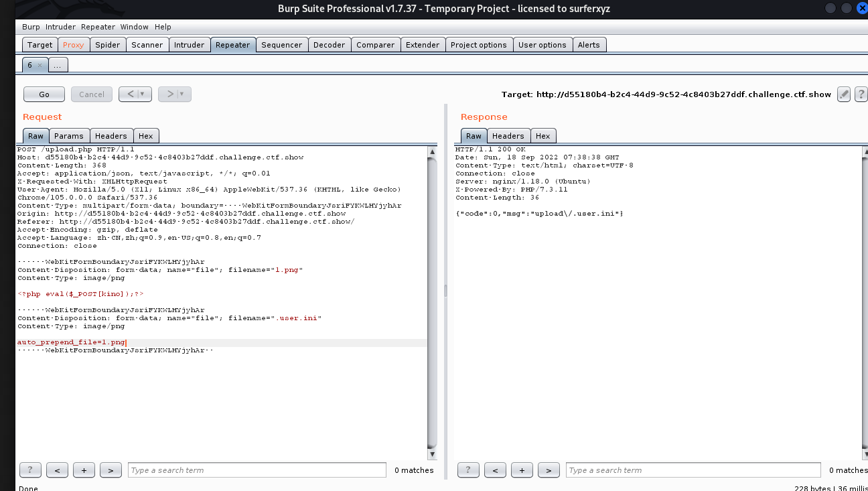Image resolution: width=868 pixels, height=491 pixels.
Task: Switch to the Sequencer tab
Action: coord(282,45)
